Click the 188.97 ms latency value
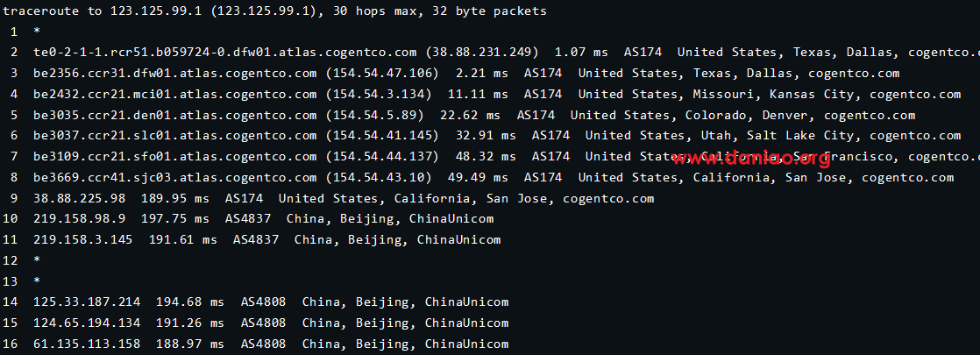Viewport: 980px width, 355px height. click(x=190, y=344)
